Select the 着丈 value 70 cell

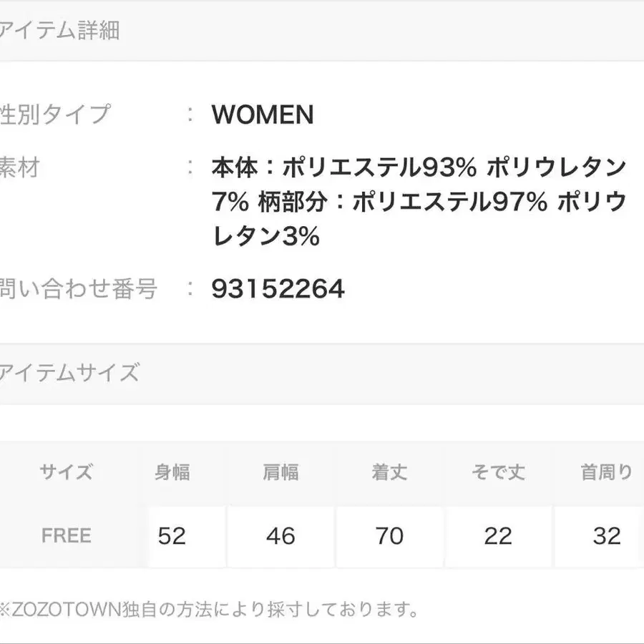tap(389, 536)
